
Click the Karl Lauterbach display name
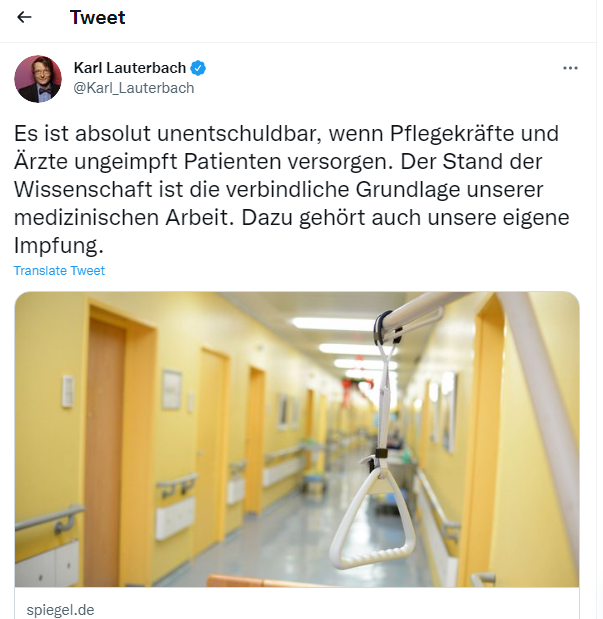point(130,68)
